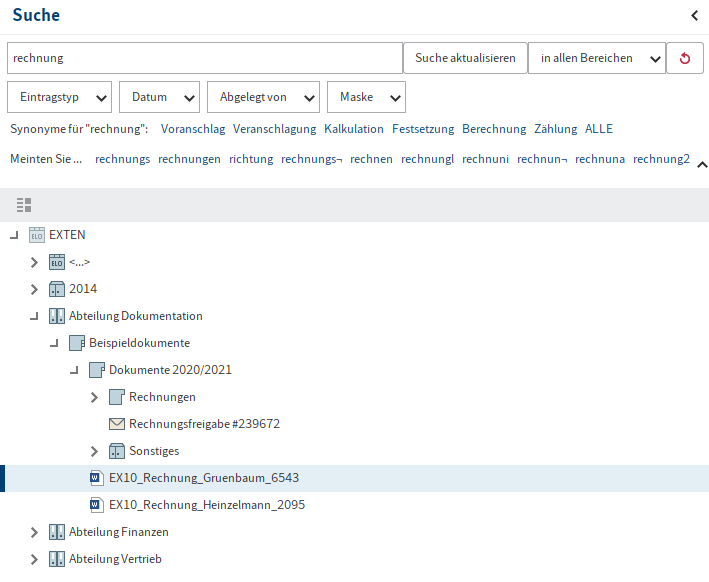
Task: Select the Dokumente 2020/2021 folder label
Action: tap(170, 370)
